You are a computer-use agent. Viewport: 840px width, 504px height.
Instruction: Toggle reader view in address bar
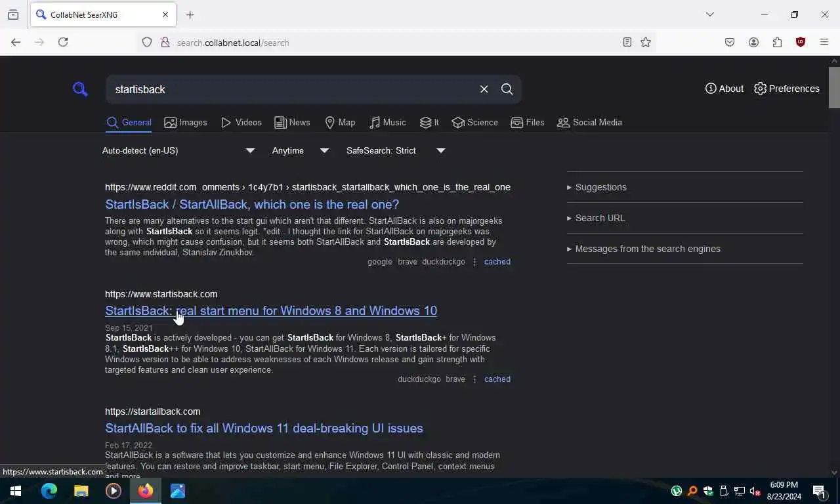627,42
